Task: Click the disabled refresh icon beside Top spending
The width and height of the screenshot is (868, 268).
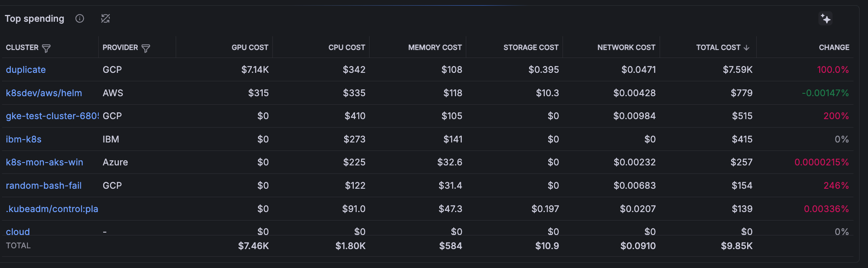Action: point(106,19)
